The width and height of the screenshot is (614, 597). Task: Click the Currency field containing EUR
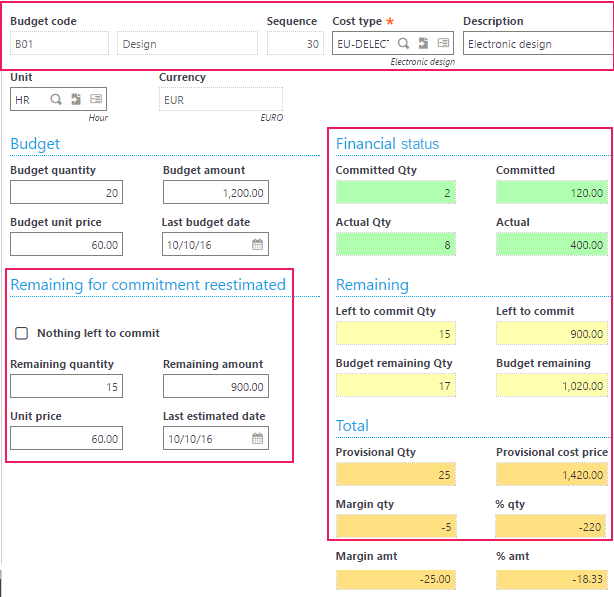pos(220,99)
